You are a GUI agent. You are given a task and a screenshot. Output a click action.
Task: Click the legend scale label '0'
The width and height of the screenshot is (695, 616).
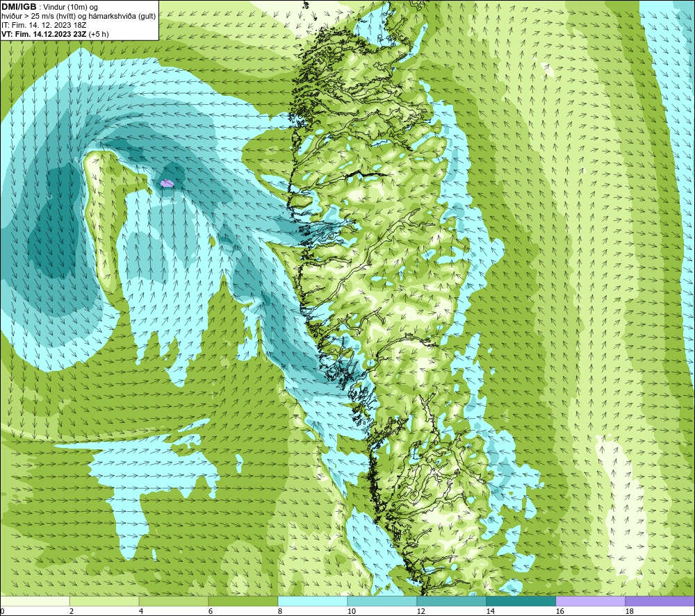(x=2, y=611)
